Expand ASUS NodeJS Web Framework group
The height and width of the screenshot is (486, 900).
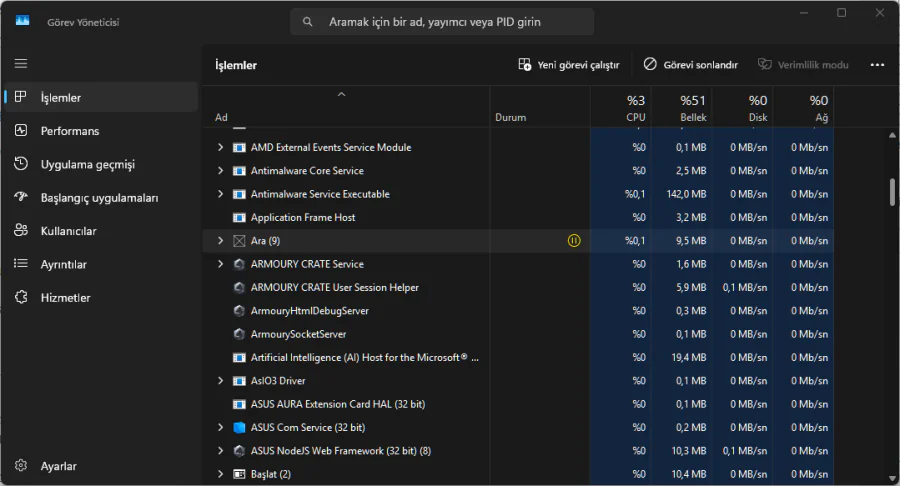point(220,450)
